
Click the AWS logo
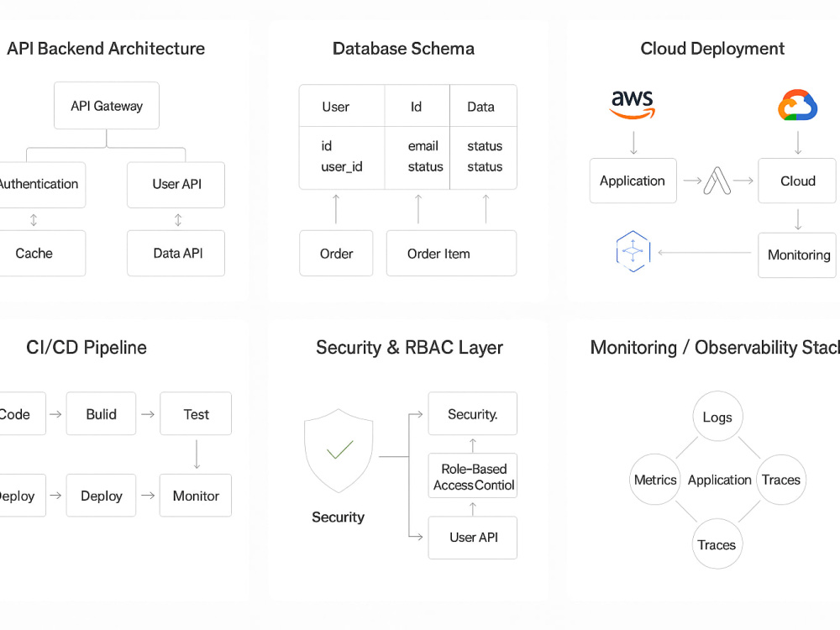pyautogui.click(x=633, y=104)
